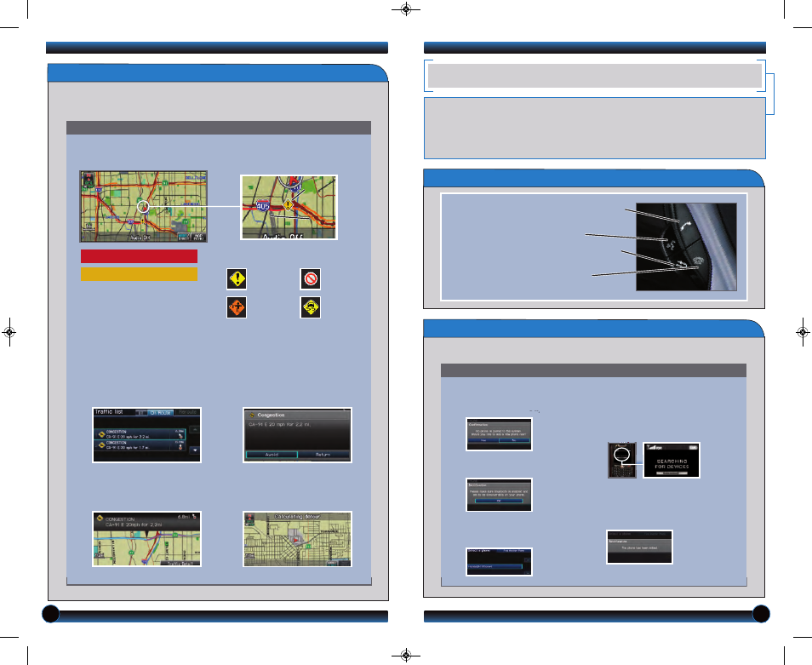Click the mobile phone photo thumbnail
812x665 pixels.
click(622, 460)
